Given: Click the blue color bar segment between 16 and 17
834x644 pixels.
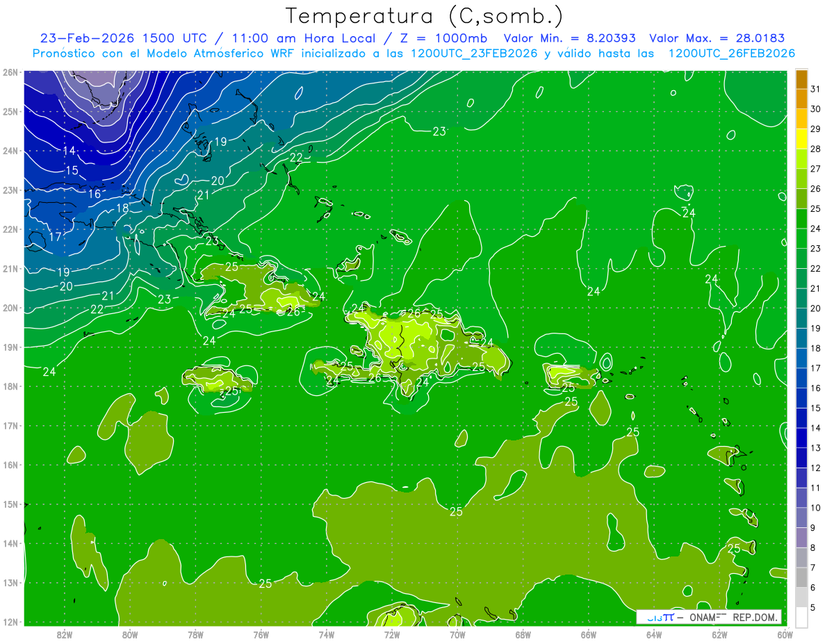Looking at the screenshot, I should [x=802, y=378].
